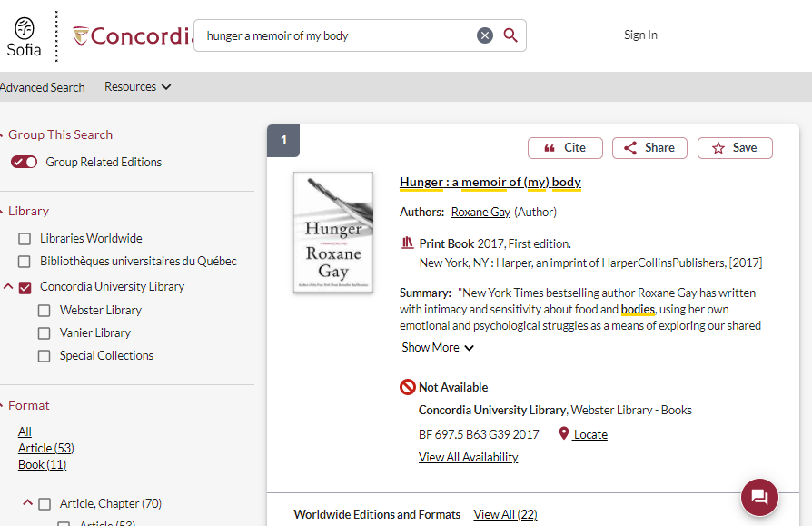This screenshot has height=526, width=812.
Task: Filter by Article (53) link
Action: (46, 449)
